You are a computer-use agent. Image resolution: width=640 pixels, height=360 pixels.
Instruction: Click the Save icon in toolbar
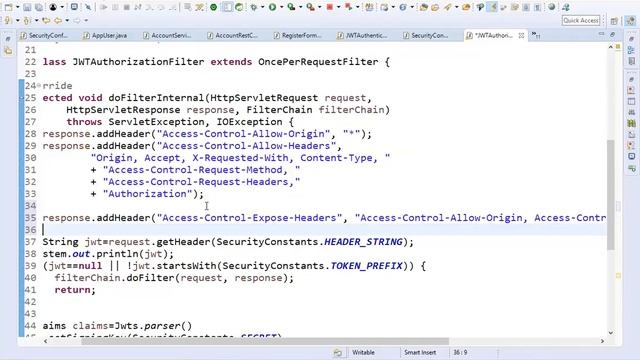pos(27,7)
